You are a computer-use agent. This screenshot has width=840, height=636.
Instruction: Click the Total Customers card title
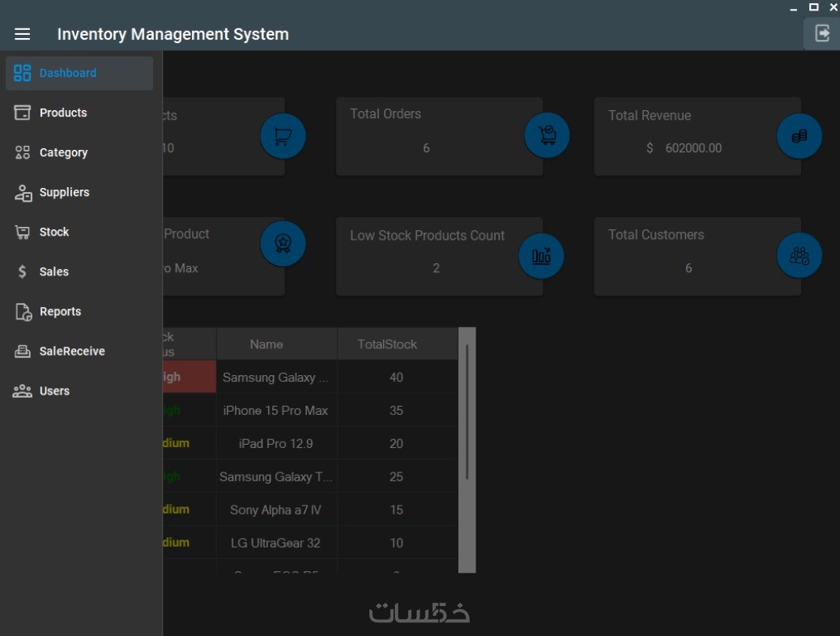click(x=655, y=235)
